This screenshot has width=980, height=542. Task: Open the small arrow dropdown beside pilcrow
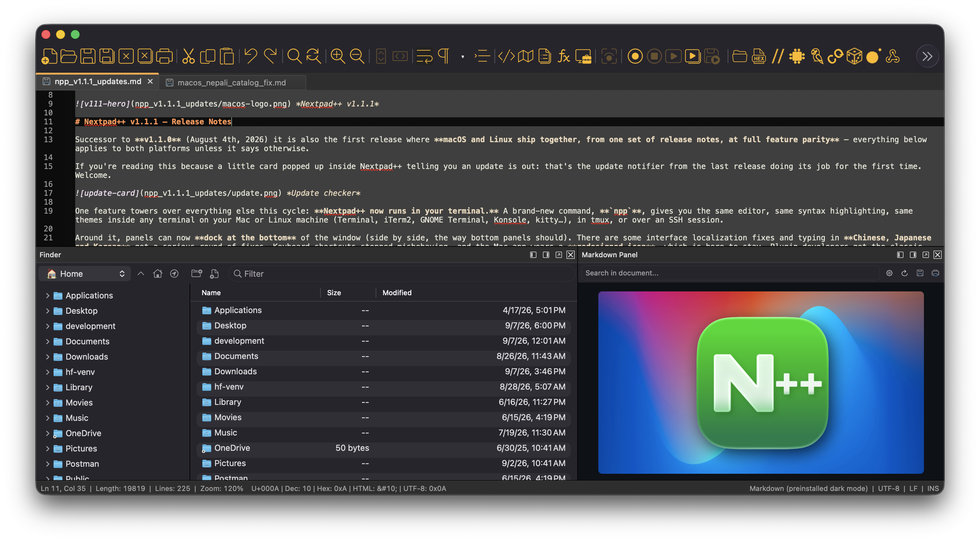point(463,57)
